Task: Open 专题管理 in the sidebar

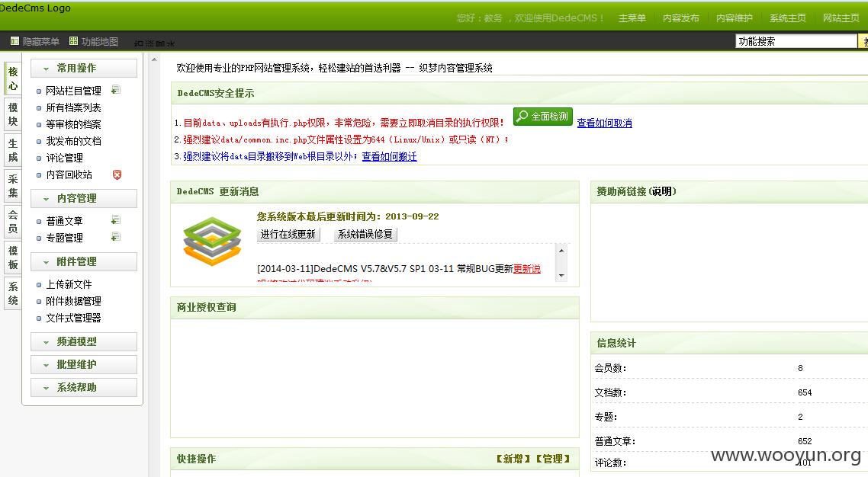Action: coord(64,238)
